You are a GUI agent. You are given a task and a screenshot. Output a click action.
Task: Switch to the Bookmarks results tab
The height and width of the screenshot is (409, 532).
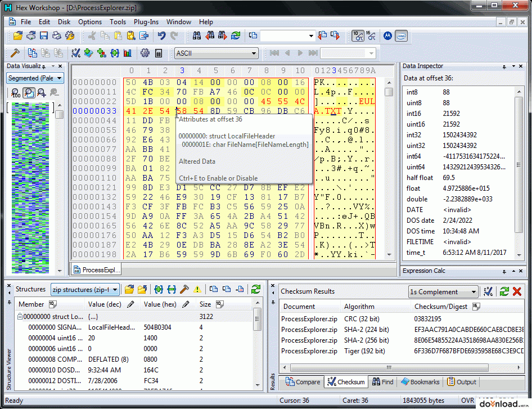tap(420, 382)
